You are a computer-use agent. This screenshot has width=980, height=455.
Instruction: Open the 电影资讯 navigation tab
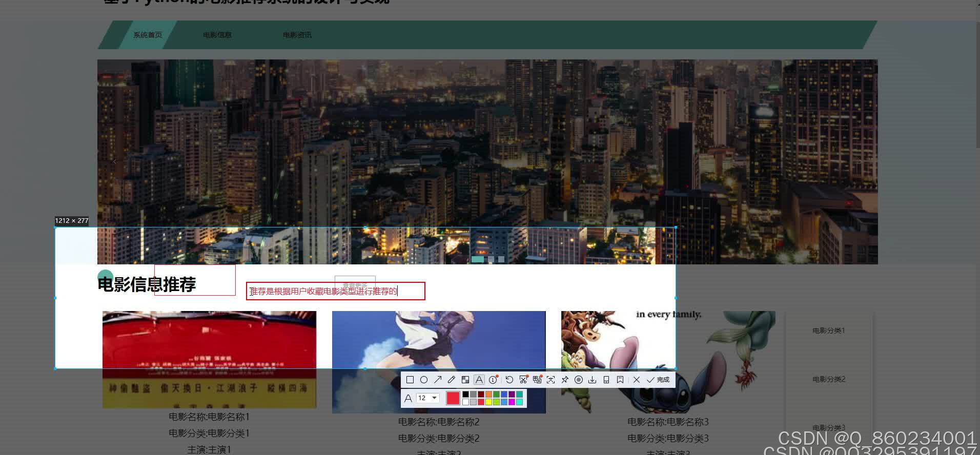(x=297, y=35)
